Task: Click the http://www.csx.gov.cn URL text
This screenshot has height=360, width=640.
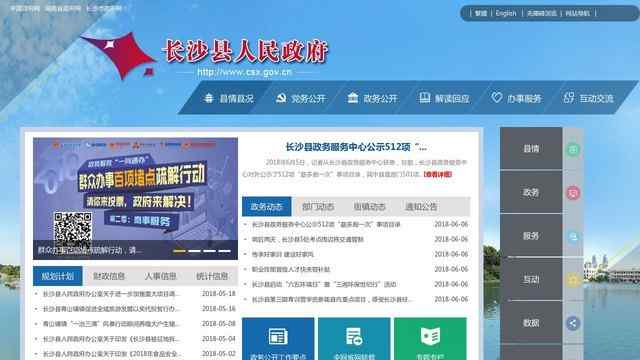Action: tap(244, 72)
